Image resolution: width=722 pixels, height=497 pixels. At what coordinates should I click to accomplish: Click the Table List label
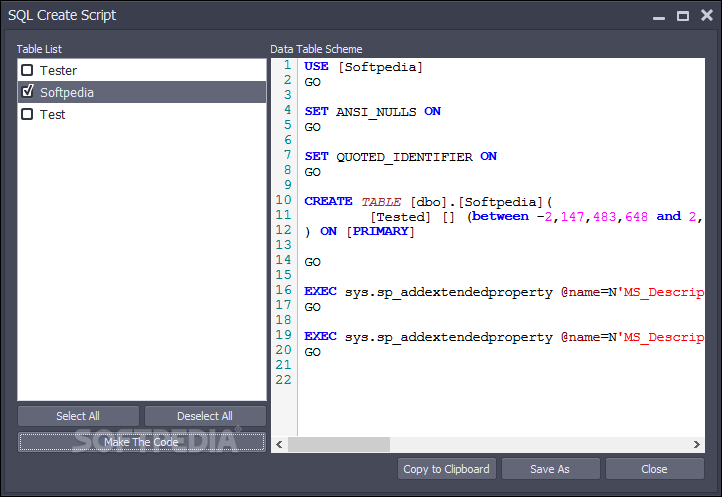tap(39, 49)
